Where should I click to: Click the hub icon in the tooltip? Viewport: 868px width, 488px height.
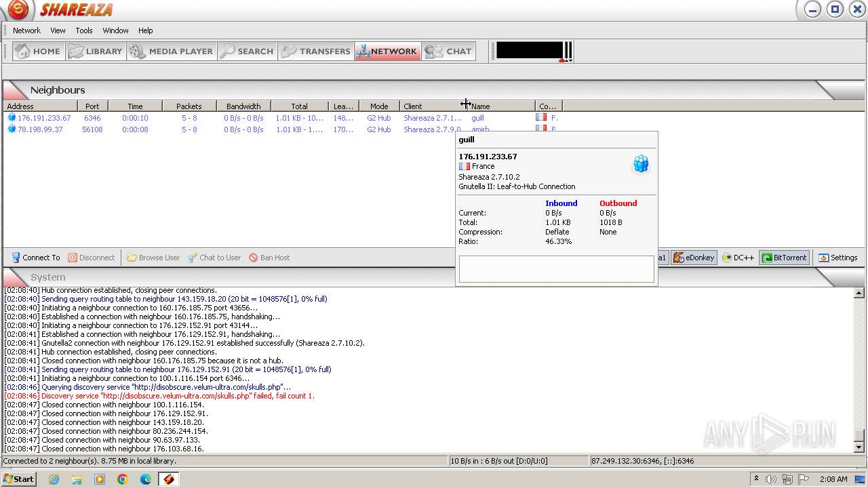641,163
